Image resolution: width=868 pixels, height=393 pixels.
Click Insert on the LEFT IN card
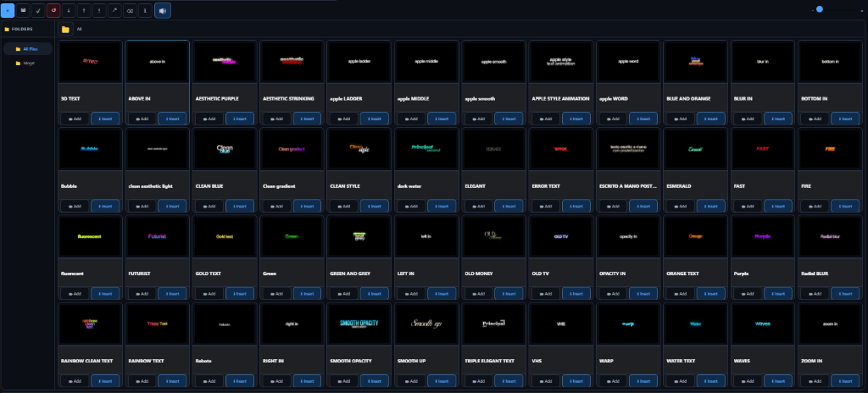(442, 293)
